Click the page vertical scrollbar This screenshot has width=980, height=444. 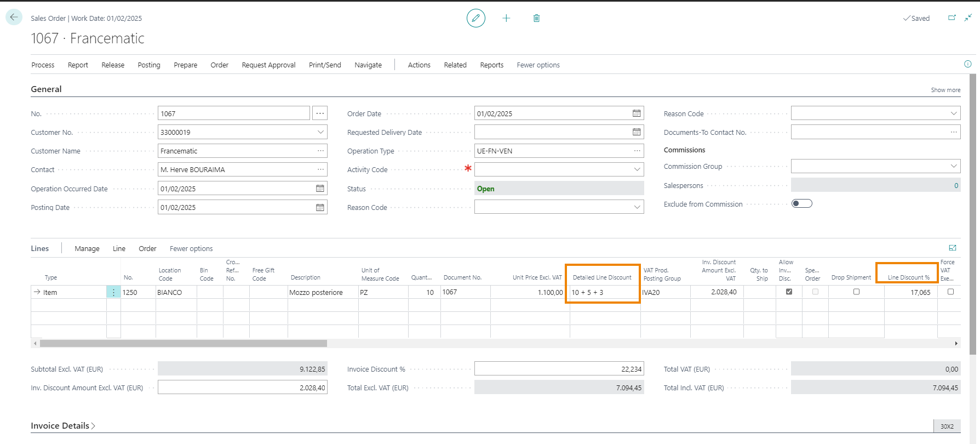point(973,214)
